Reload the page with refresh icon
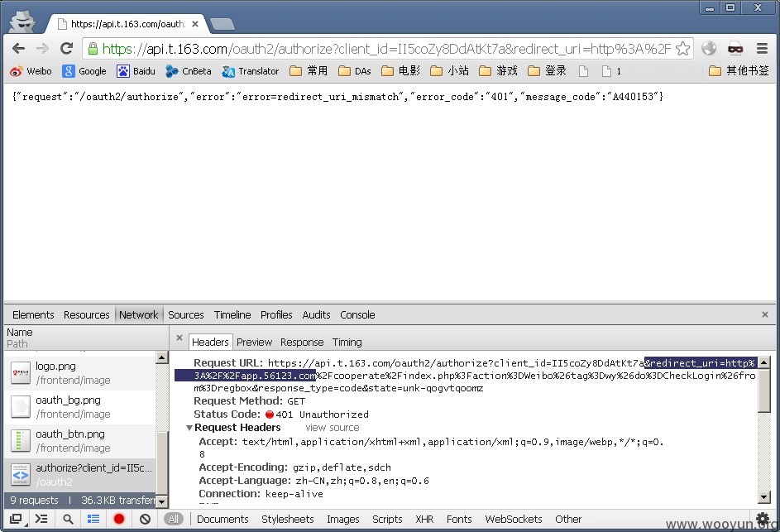 [66, 48]
